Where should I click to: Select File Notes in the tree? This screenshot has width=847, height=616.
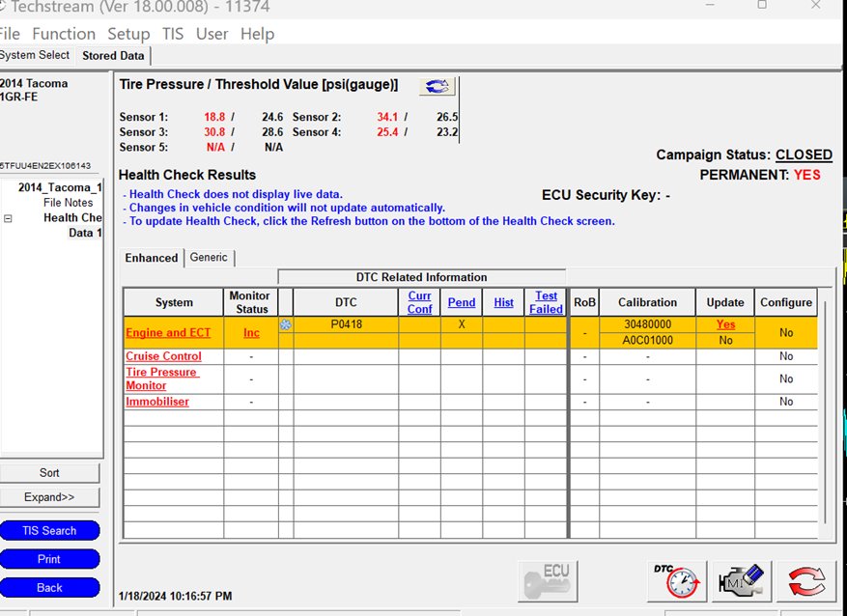[68, 203]
